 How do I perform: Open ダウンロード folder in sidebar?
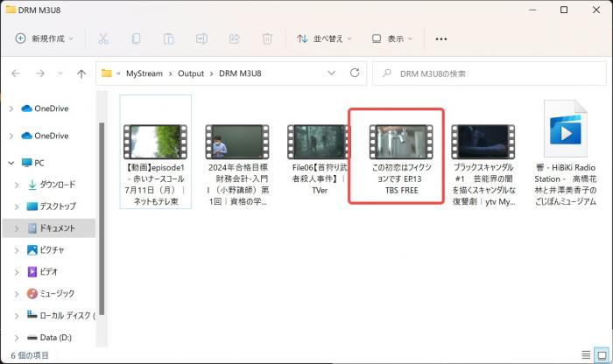(52, 185)
